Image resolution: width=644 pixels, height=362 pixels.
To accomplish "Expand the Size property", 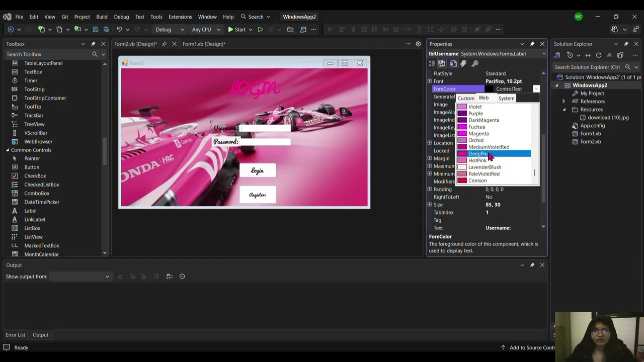I will click(x=430, y=205).
